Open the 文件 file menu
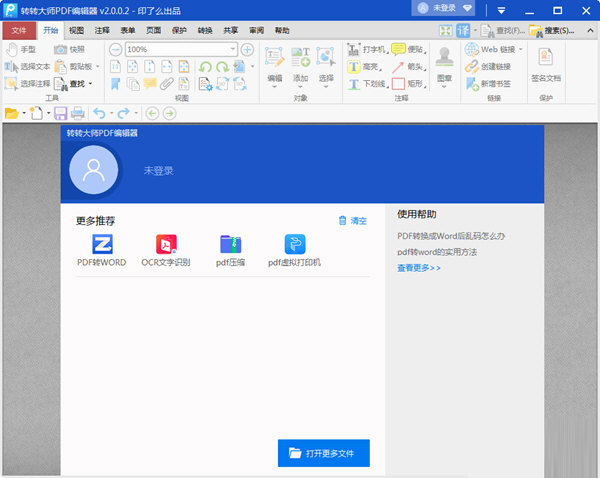 [x=19, y=31]
